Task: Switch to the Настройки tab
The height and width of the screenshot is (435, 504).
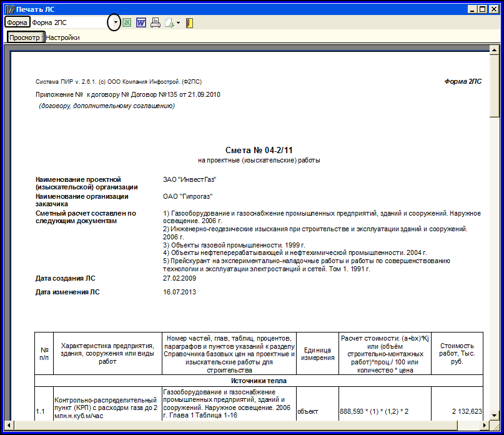Action: [62, 37]
